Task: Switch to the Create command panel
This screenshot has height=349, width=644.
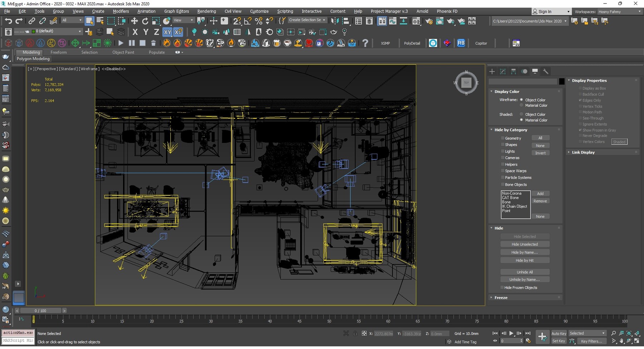Action: (x=492, y=72)
